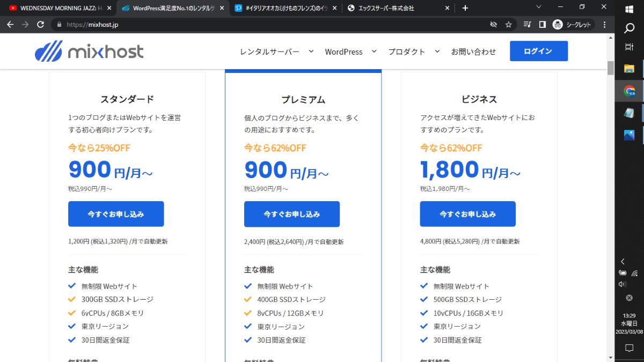
Task: Click the page vertical scrollbar thumb
Action: pyautogui.click(x=610, y=69)
